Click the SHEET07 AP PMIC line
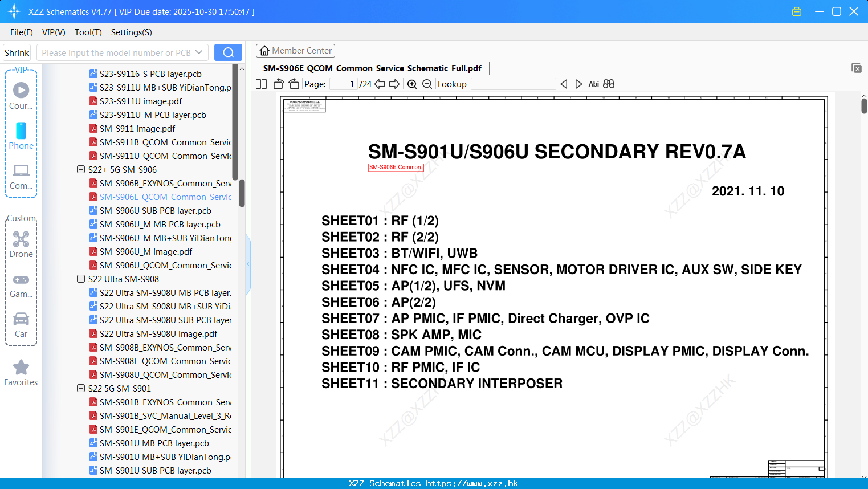Image resolution: width=868 pixels, height=489 pixels. [x=485, y=318]
